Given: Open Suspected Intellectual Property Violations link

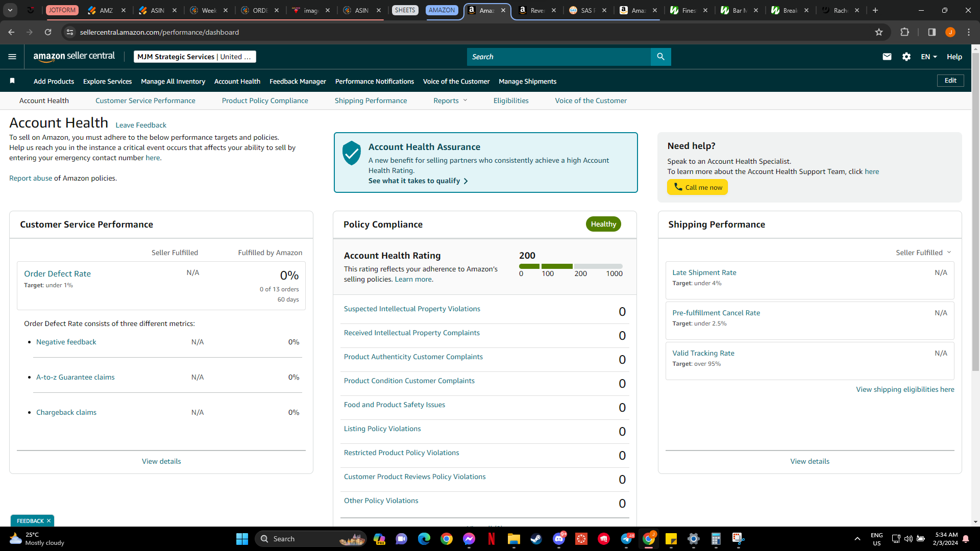Looking at the screenshot, I should point(412,309).
